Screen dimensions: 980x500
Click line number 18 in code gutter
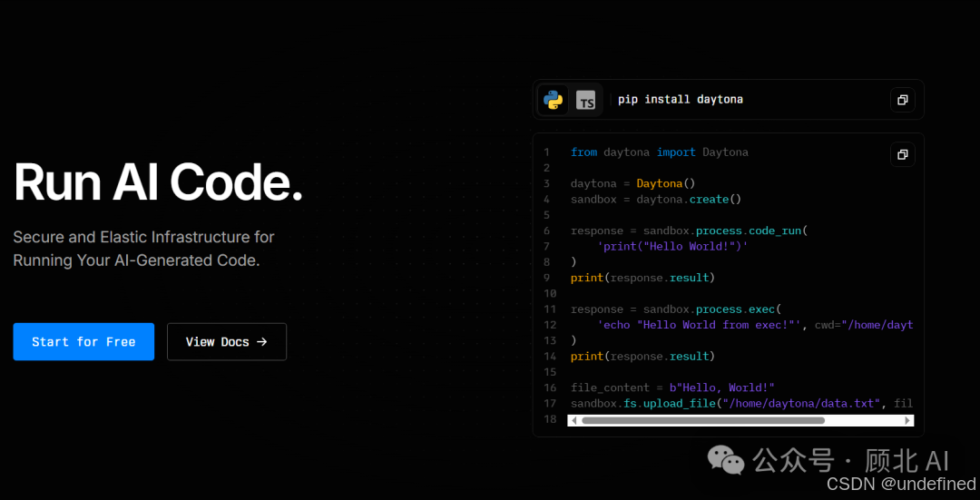[x=550, y=418]
